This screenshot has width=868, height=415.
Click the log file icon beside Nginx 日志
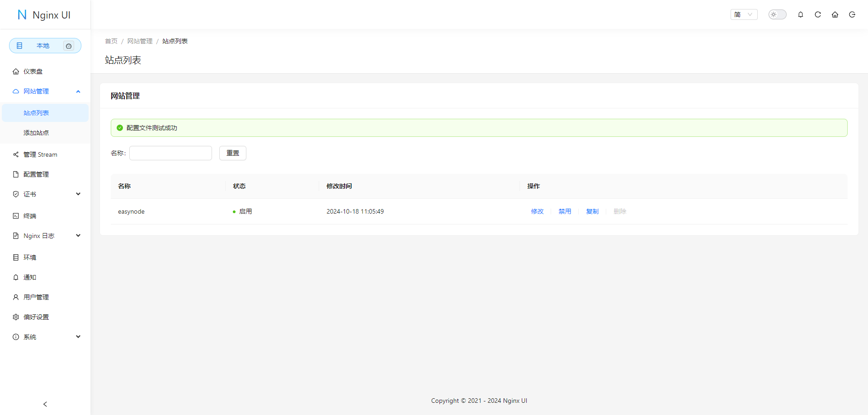tap(16, 236)
